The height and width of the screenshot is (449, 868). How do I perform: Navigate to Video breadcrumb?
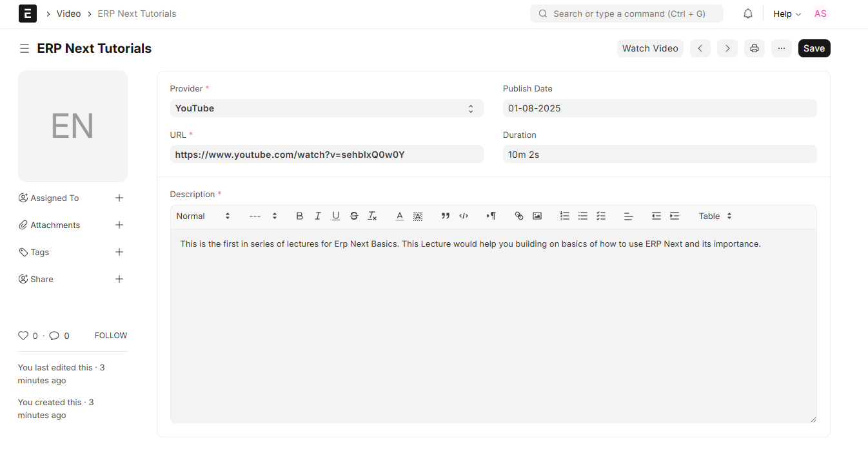[68, 14]
